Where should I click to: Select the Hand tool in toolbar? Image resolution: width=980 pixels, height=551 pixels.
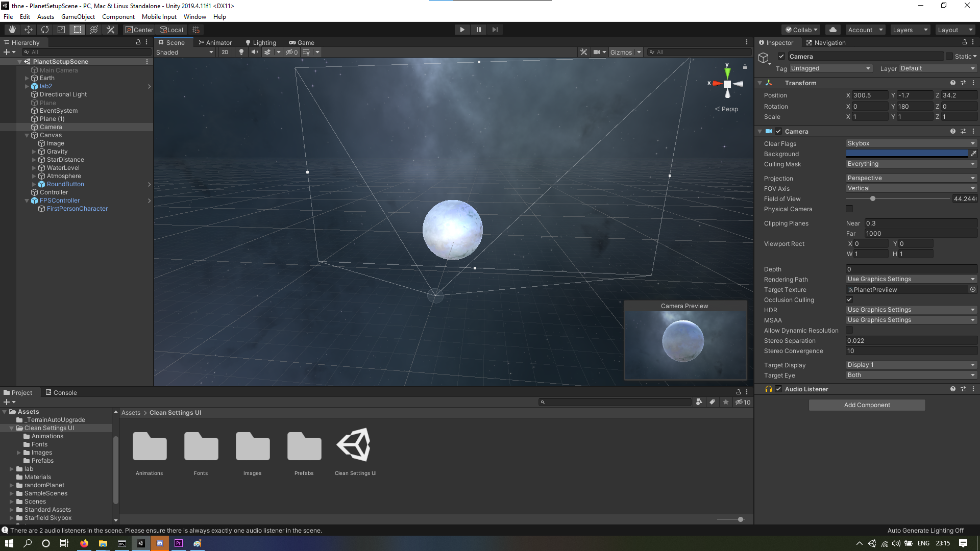coord(12,30)
